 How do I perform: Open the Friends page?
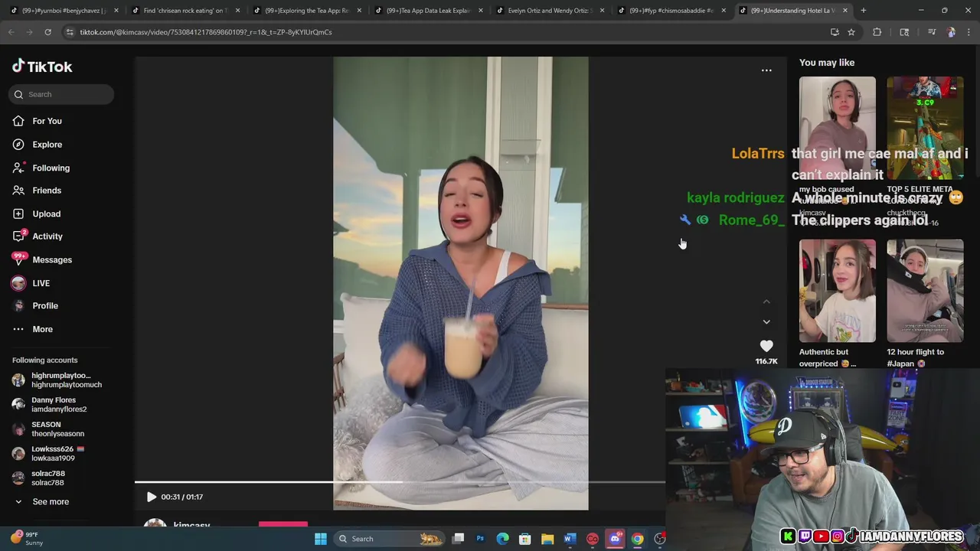(x=46, y=191)
